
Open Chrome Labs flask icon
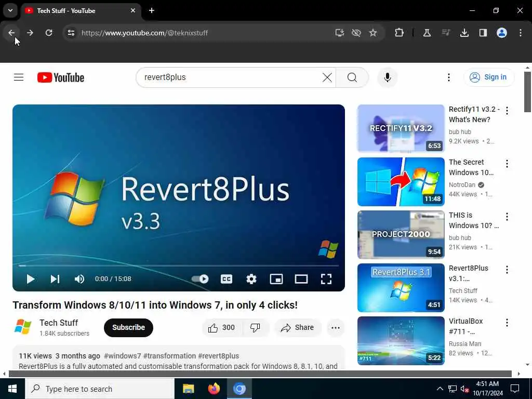[427, 33]
